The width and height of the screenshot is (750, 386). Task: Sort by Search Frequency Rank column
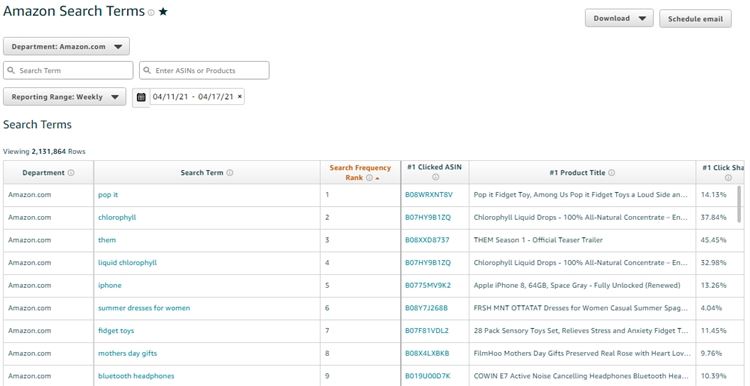tap(360, 173)
